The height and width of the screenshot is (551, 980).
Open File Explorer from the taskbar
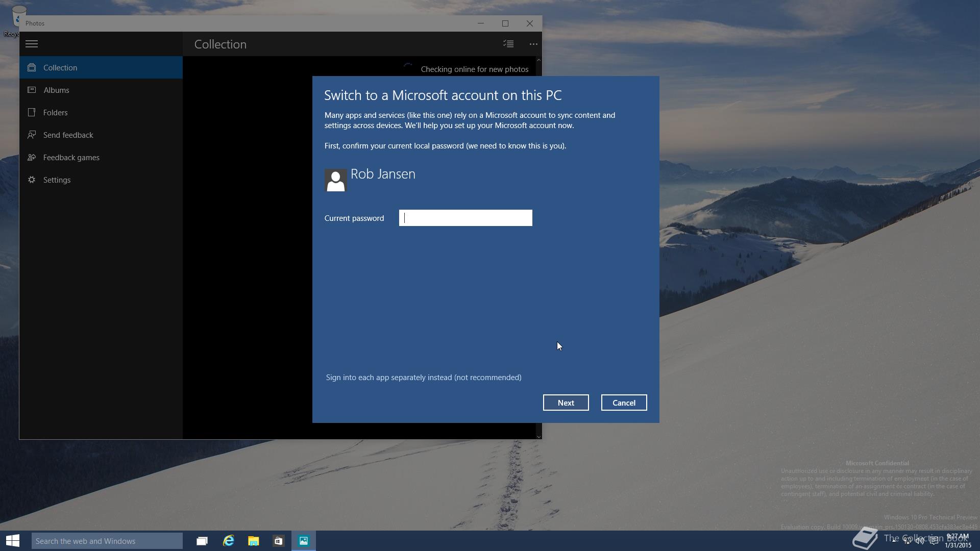tap(253, 541)
